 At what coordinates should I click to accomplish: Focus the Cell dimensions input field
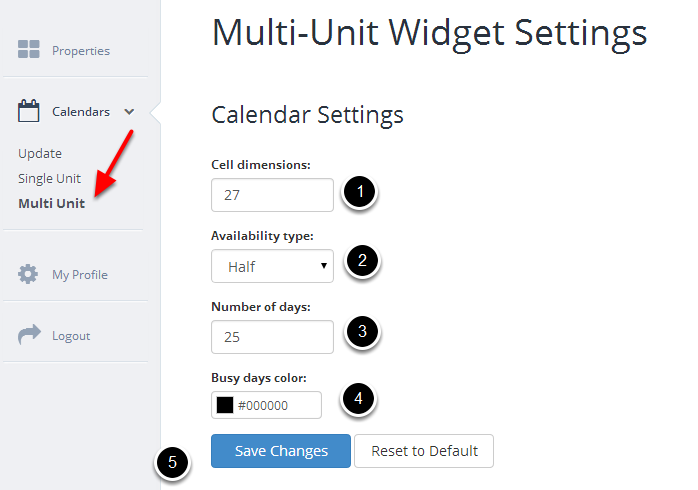click(272, 195)
